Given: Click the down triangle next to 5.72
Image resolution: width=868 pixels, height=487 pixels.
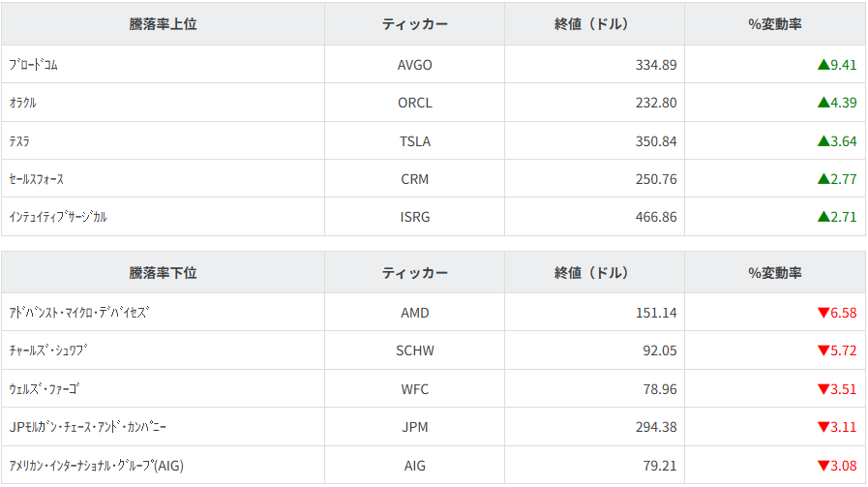Looking at the screenshot, I should click(823, 350).
